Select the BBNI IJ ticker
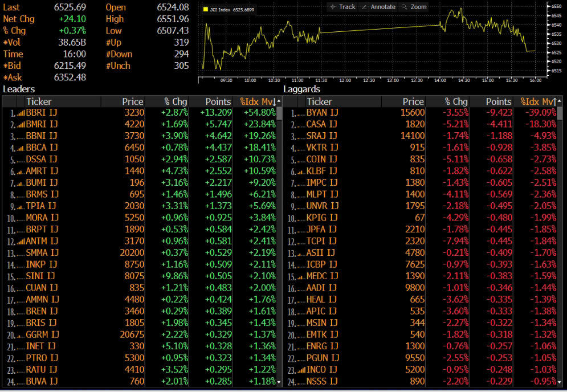The image size is (567, 392). pyautogui.click(x=42, y=136)
